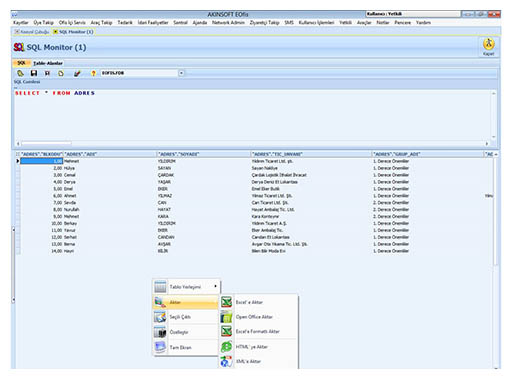
Task: Choose Seçili Çıktı from the context menu
Action: coord(186,317)
